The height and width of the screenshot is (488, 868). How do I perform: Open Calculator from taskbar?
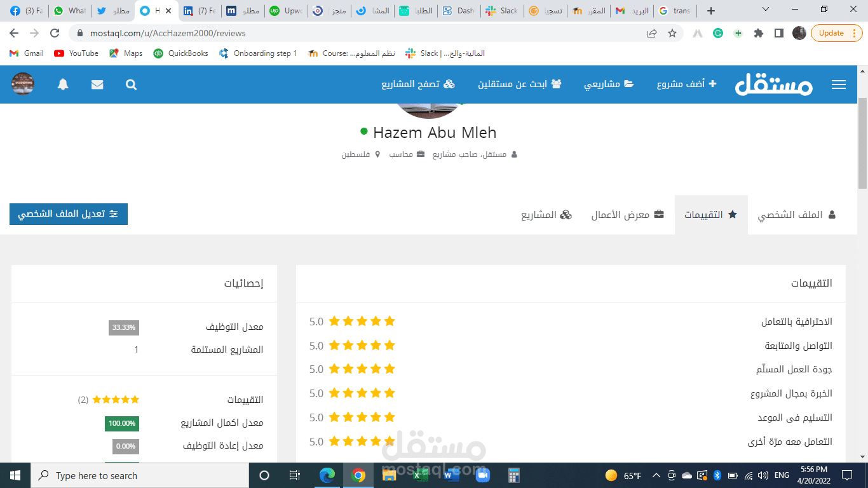click(513, 475)
